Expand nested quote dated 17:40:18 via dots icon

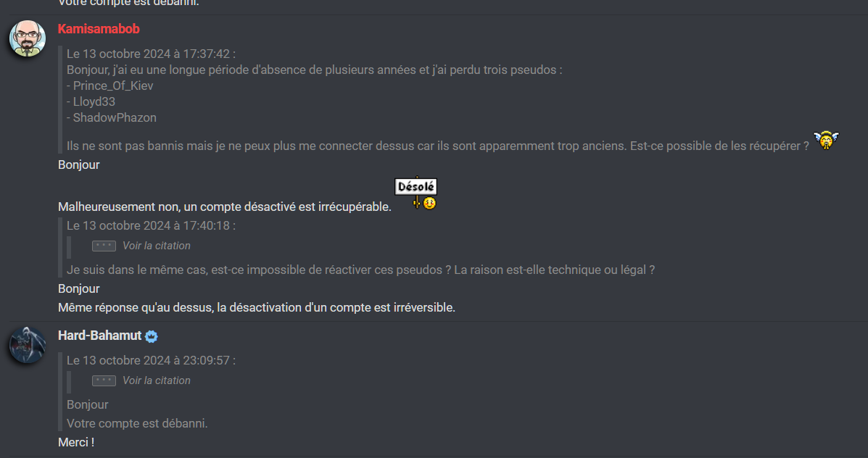pos(104,246)
